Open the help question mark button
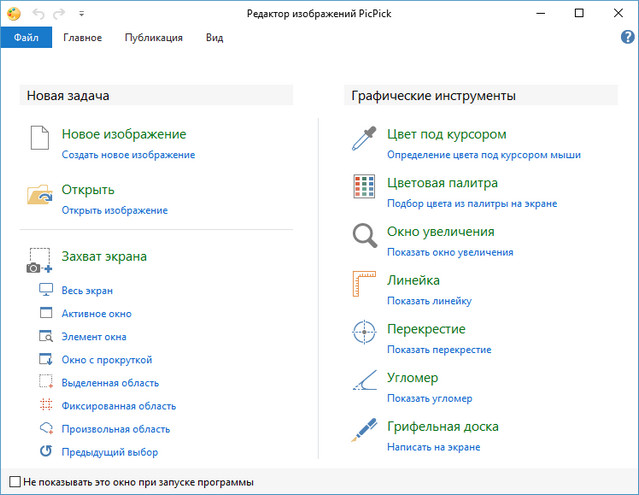 pos(628,37)
